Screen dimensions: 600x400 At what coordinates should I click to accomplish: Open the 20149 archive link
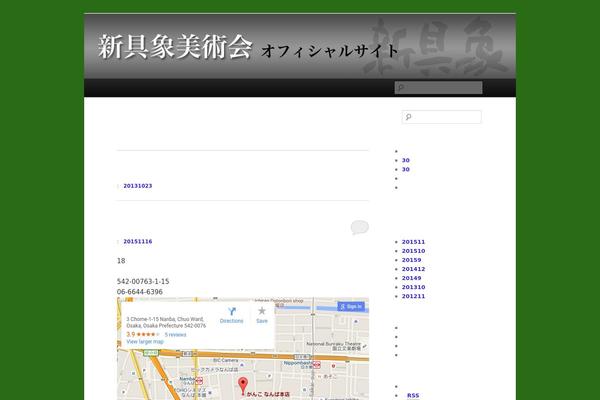coord(411,278)
